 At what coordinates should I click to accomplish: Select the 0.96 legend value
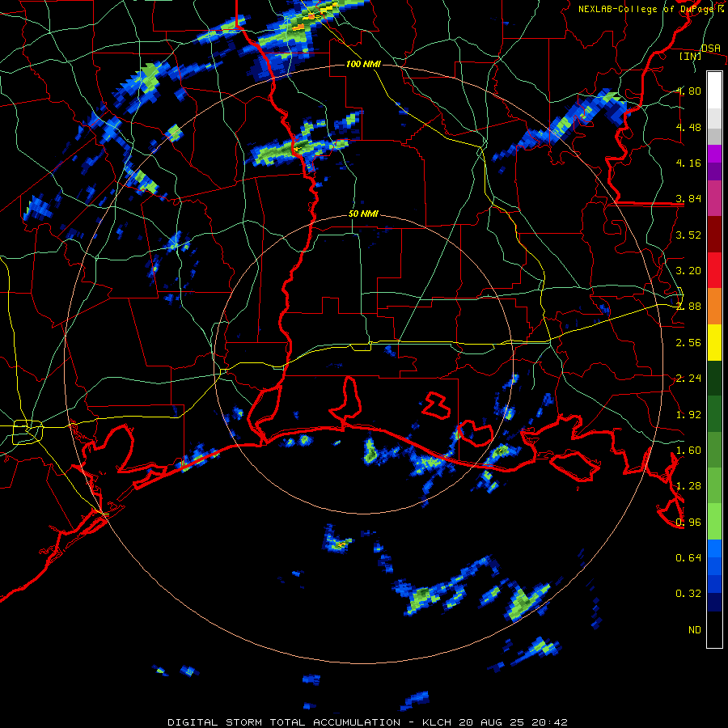[688, 523]
